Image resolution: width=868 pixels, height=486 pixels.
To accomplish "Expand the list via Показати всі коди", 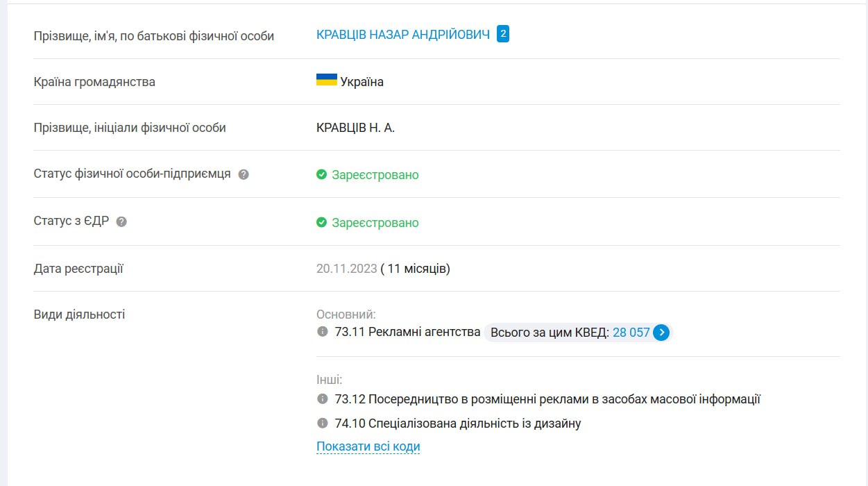I will click(x=368, y=446).
